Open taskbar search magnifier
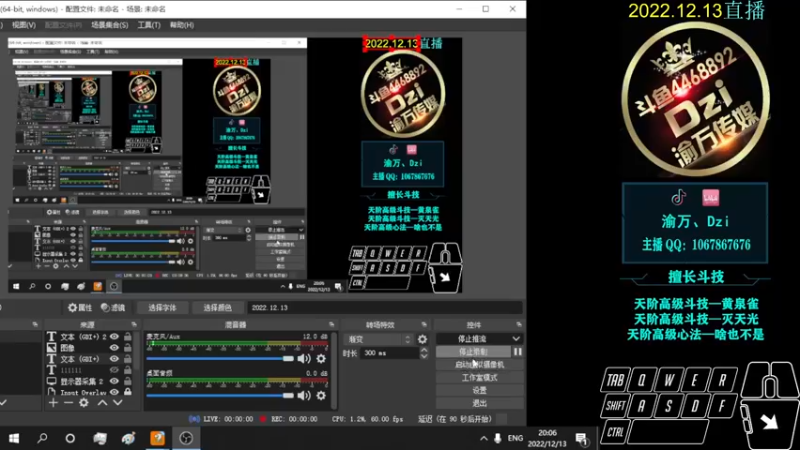The image size is (800, 450). (42, 438)
